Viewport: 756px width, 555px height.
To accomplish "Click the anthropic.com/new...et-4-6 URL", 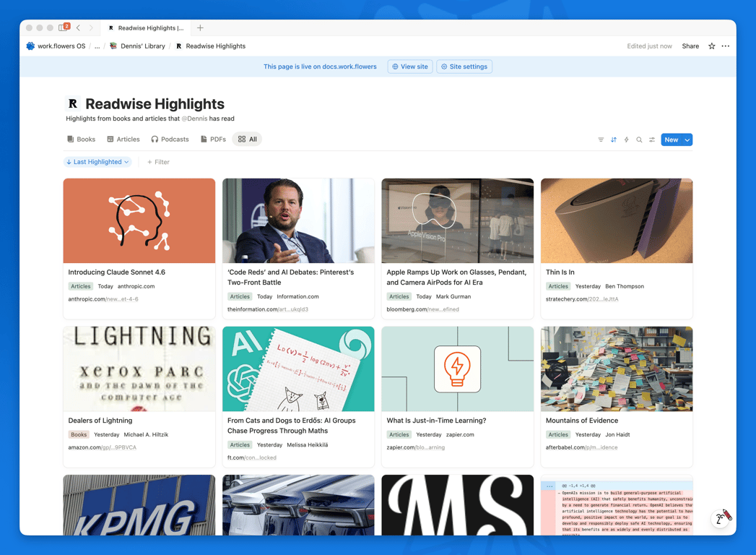I will 103,299.
